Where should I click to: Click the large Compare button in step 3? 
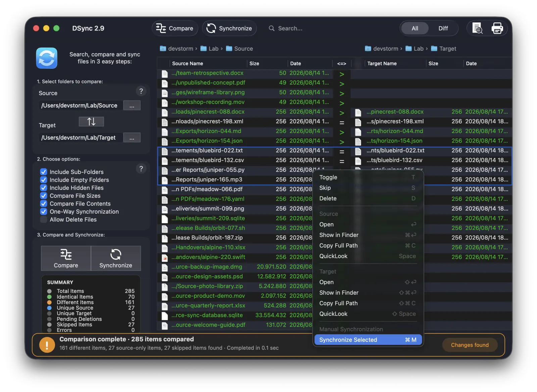click(x=66, y=258)
